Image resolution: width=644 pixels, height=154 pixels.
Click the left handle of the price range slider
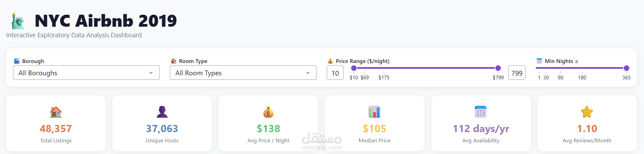354,68
